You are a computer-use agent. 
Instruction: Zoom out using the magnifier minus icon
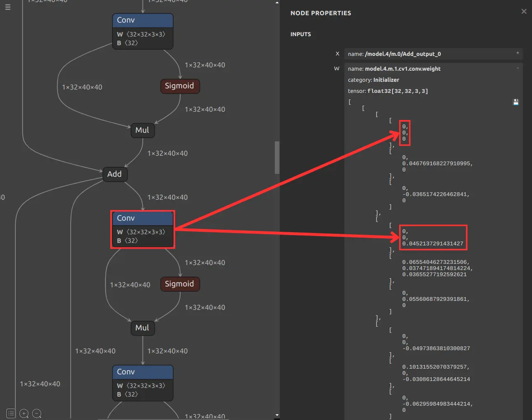37,413
